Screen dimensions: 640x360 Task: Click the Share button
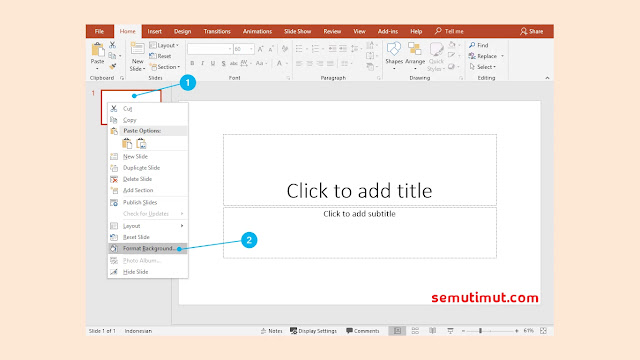click(x=531, y=31)
